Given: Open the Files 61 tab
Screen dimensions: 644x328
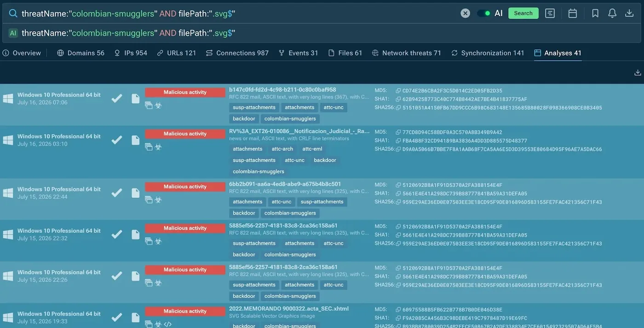Looking at the screenshot, I should (345, 53).
